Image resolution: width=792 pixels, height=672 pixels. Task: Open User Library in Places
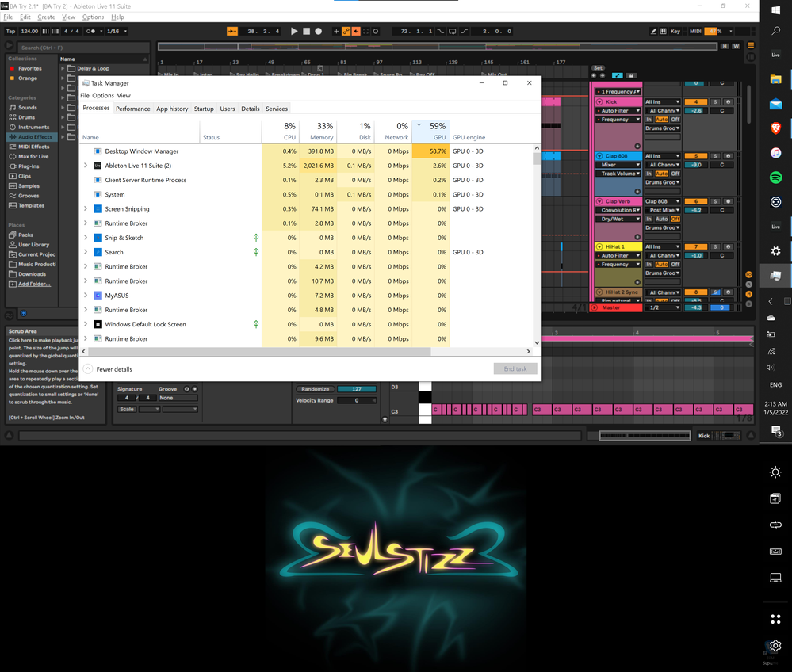pos(33,245)
